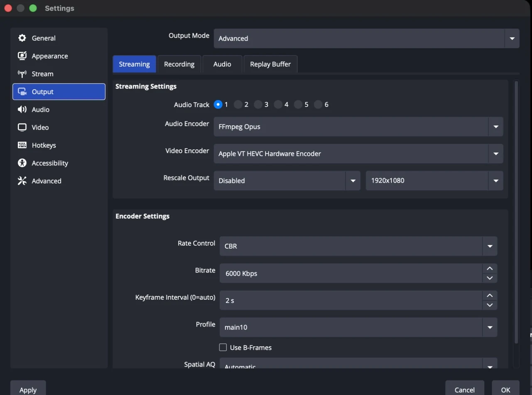Click the Advanced tools icon
Image resolution: width=532 pixels, height=395 pixels.
[x=22, y=181]
